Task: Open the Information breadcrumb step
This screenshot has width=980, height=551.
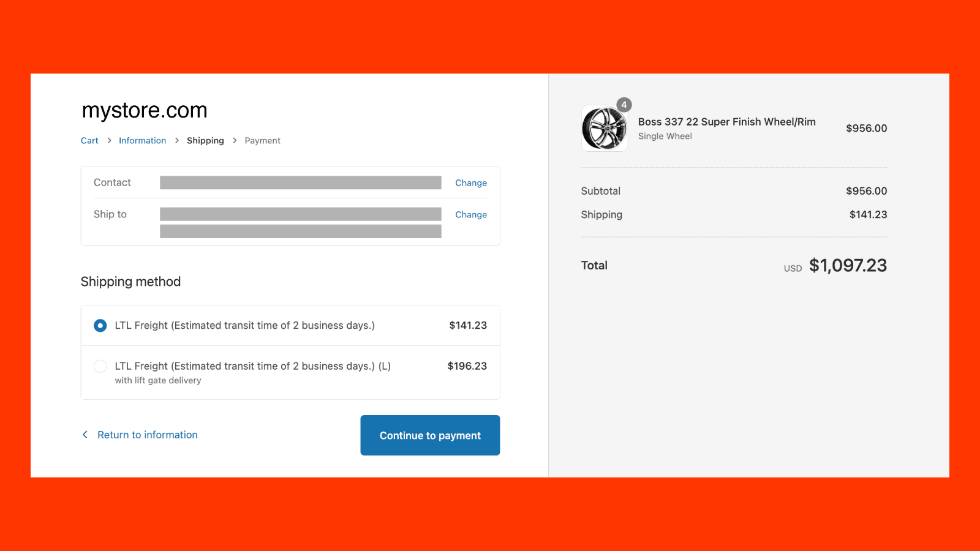Action: [142, 140]
